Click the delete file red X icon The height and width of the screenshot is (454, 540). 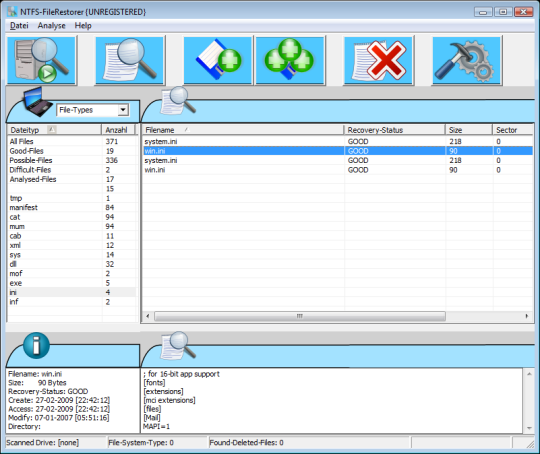point(378,60)
